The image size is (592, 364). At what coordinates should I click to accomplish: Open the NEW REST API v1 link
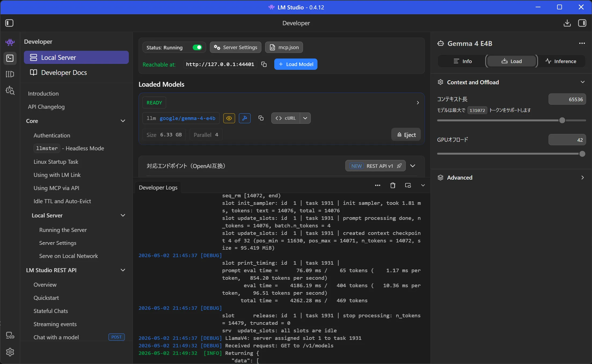coord(375,166)
